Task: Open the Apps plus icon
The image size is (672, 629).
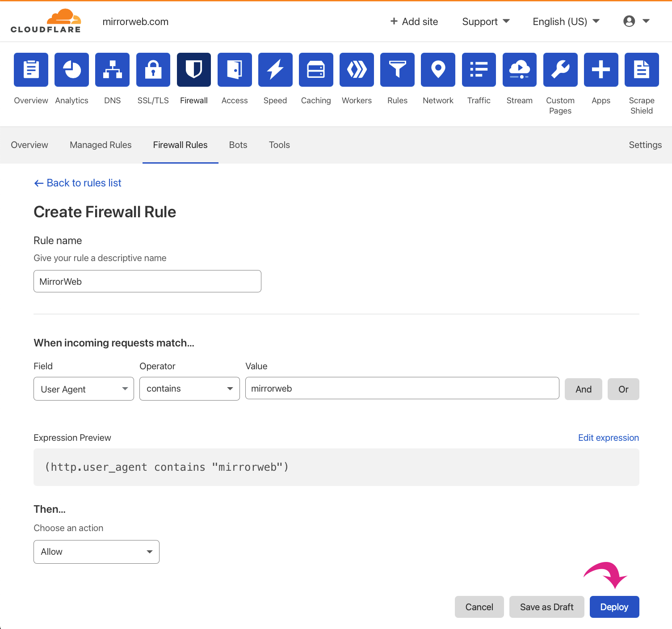Action: coord(601,70)
